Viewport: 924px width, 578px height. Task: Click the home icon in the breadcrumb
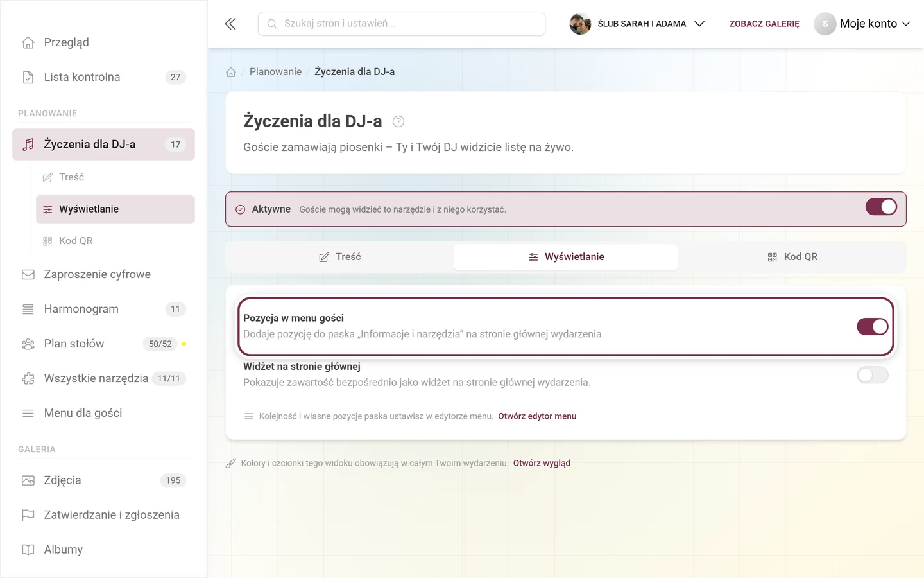click(x=231, y=72)
